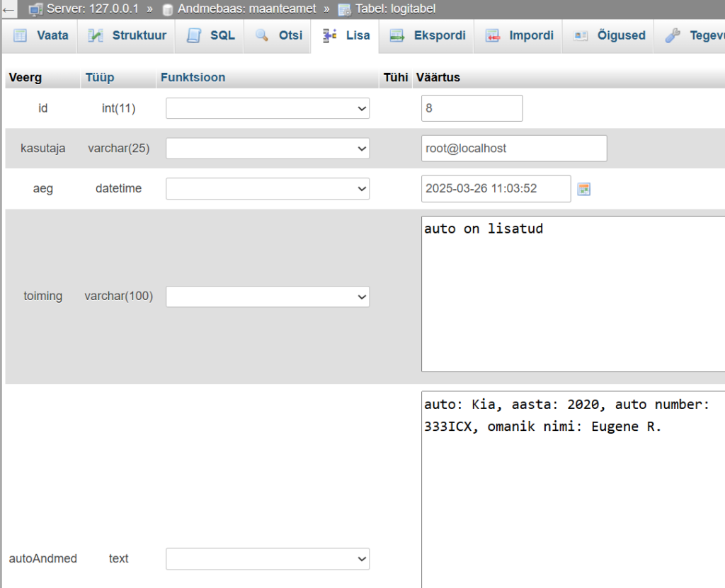Screen dimensions: 725x588
Task: Click the Andmebaas database icon
Action: click(x=167, y=9)
